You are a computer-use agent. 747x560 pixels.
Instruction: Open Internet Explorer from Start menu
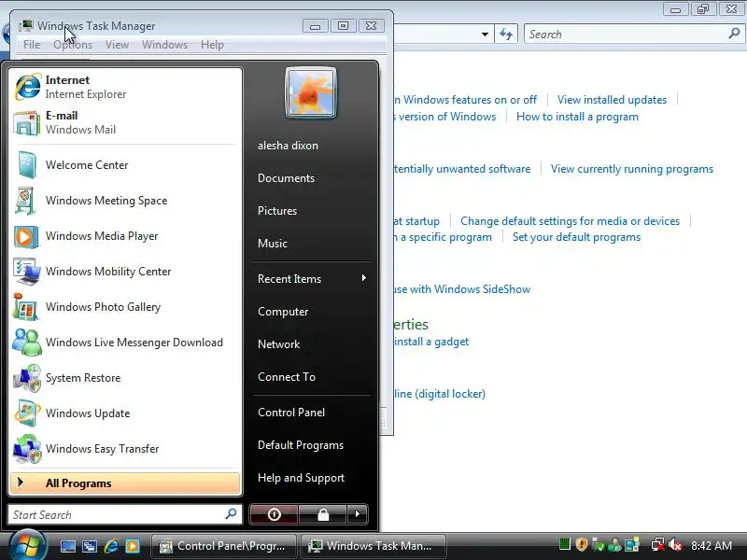[125, 87]
